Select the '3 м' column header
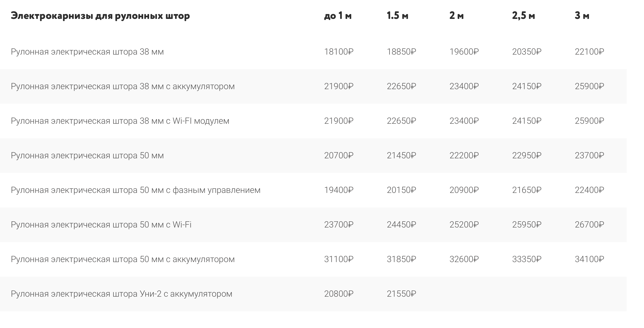The width and height of the screenshot is (644, 328). coord(582,16)
